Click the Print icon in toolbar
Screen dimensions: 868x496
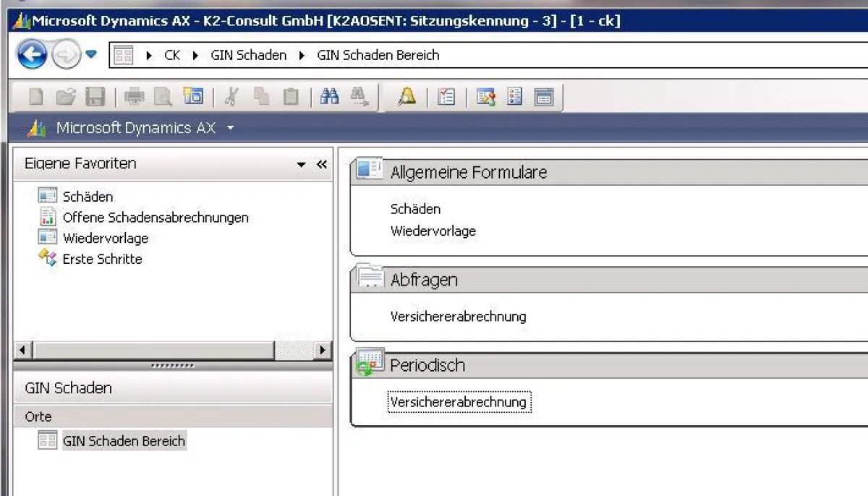tap(135, 97)
